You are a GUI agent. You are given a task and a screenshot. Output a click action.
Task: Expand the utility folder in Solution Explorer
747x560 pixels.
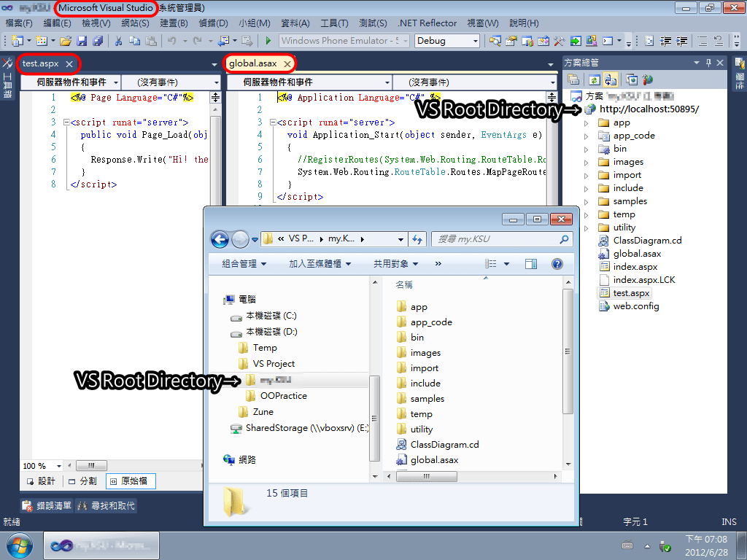586,228
